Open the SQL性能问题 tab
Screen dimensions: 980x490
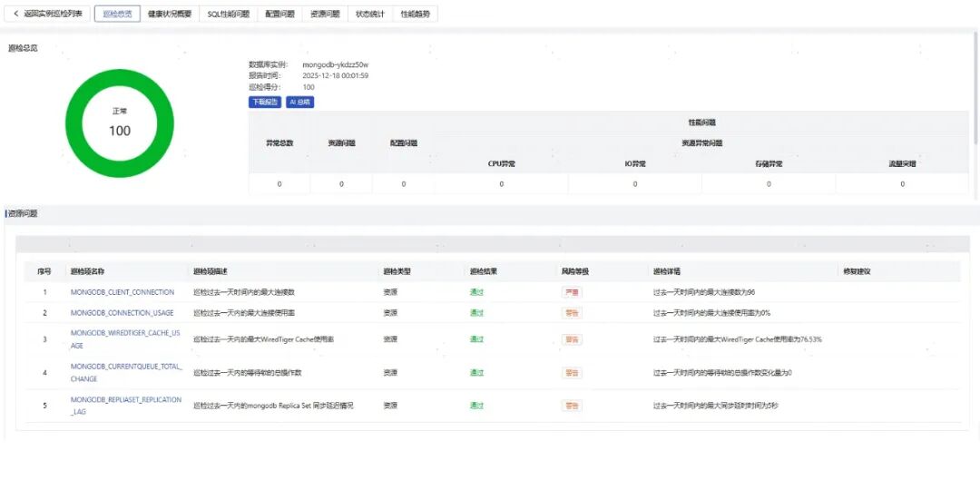pos(229,14)
